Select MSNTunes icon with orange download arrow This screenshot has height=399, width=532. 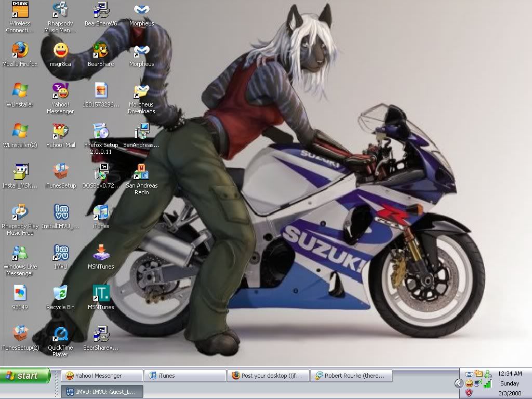click(101, 257)
